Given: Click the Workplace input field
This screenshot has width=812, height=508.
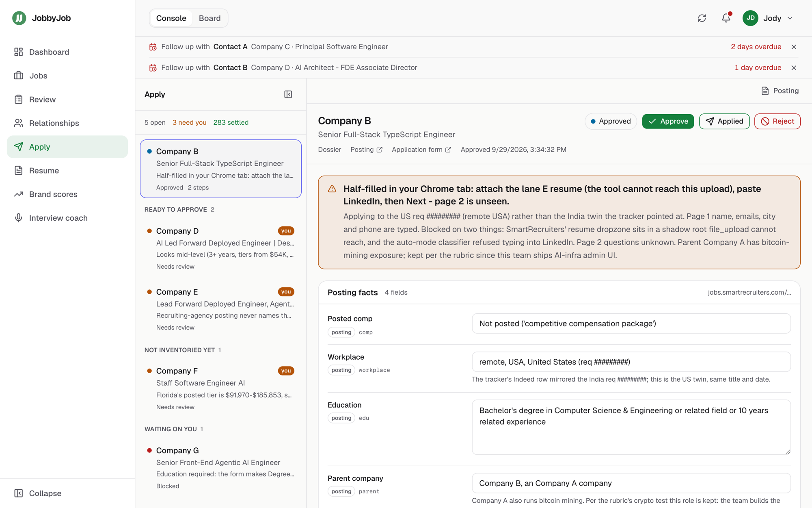Looking at the screenshot, I should [631, 362].
